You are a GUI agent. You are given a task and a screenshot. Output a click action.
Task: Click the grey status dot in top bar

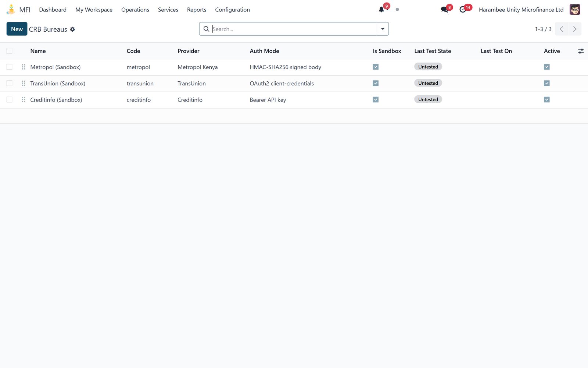coord(397,10)
